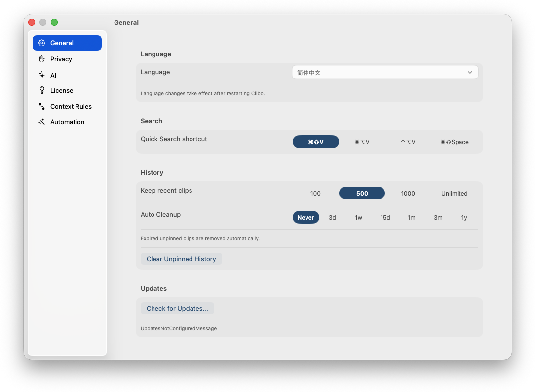The width and height of the screenshot is (535, 392).
Task: Close the settings window with red button
Action: coord(32,22)
